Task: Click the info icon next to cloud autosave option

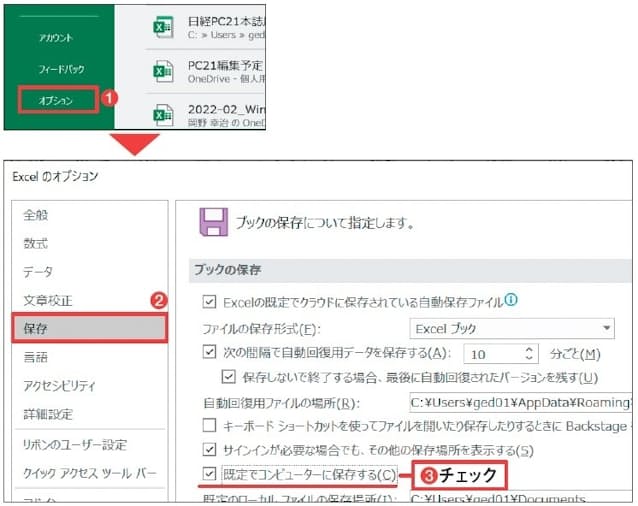Action: (511, 299)
